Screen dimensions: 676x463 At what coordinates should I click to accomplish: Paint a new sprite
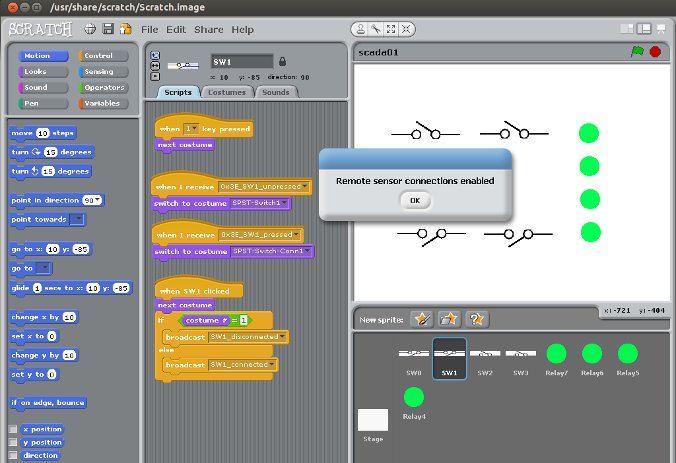tap(422, 319)
